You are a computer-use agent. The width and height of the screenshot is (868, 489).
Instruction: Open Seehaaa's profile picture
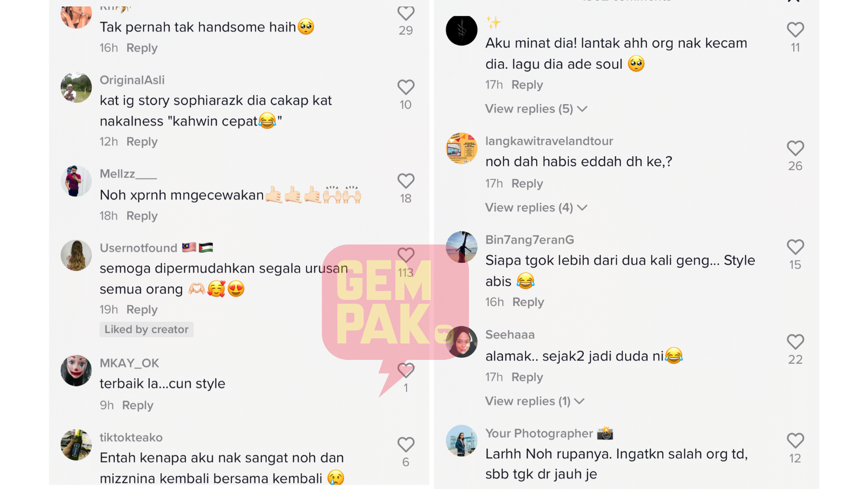click(462, 342)
